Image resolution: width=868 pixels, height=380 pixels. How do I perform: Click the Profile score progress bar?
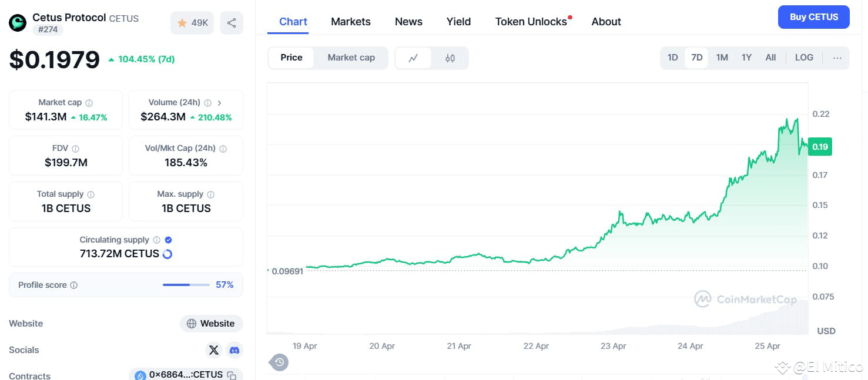pyautogui.click(x=186, y=285)
